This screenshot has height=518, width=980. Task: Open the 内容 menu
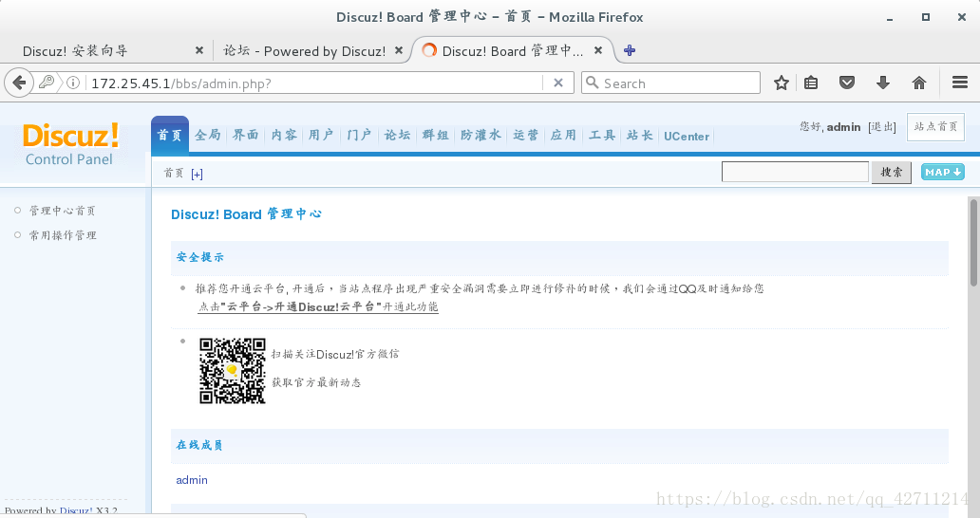(284, 136)
